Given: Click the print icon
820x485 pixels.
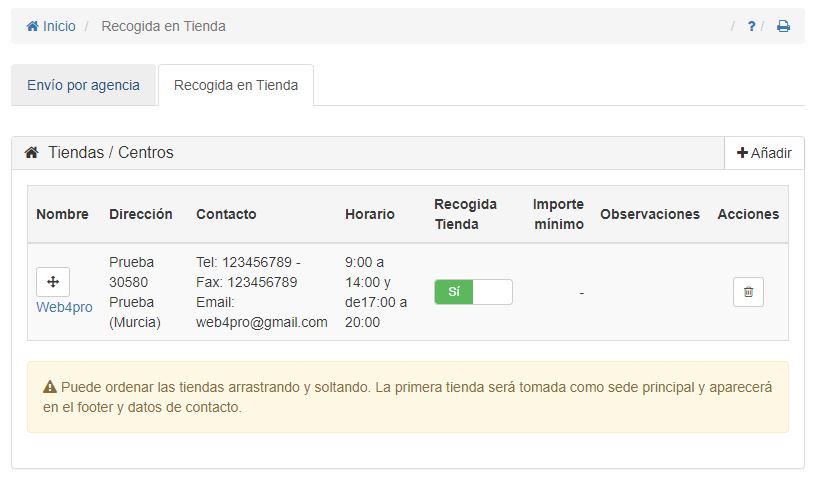Looking at the screenshot, I should click(783, 27).
